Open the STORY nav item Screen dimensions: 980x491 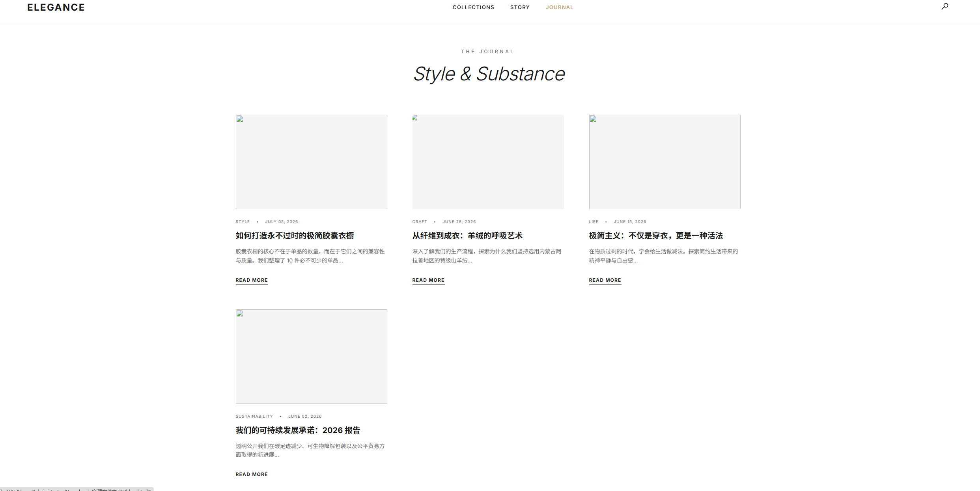[520, 7]
